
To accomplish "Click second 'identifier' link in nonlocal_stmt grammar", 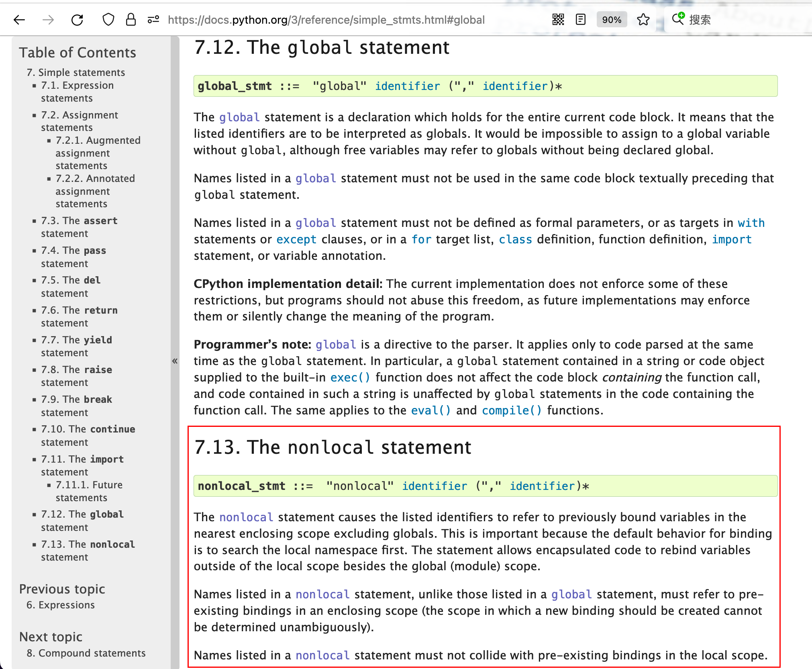I will click(x=542, y=486).
